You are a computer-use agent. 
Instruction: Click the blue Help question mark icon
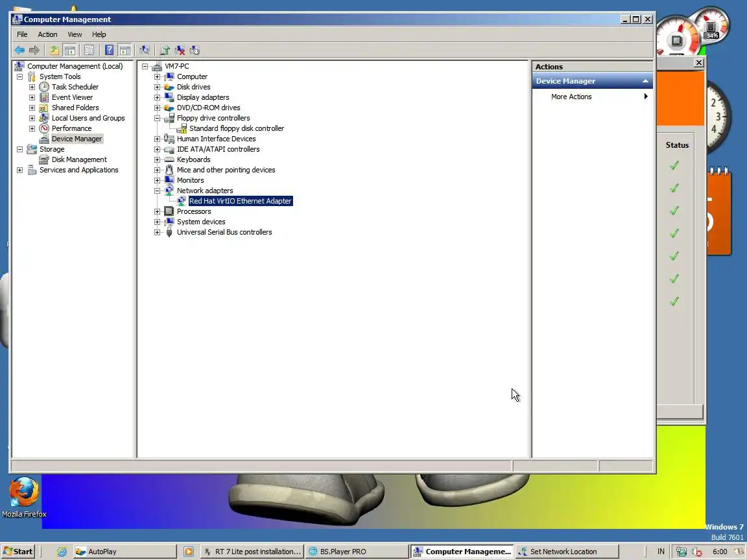point(109,50)
